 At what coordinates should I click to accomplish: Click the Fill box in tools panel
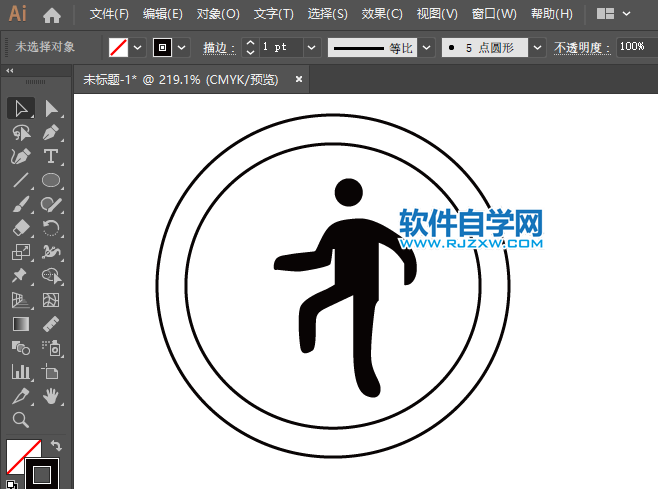click(24, 456)
